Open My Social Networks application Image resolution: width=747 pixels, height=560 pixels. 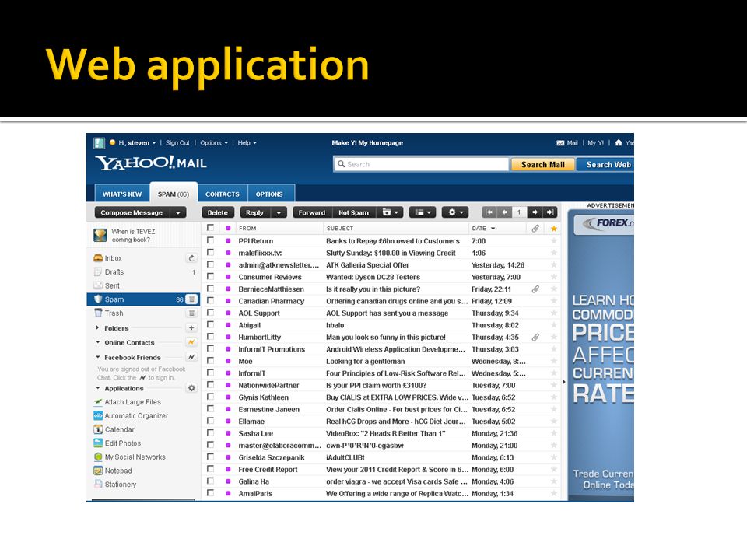pyautogui.click(x=130, y=457)
